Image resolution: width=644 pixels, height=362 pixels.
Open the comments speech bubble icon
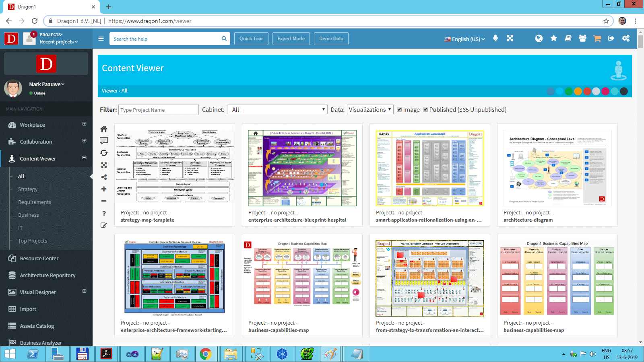[x=104, y=141]
